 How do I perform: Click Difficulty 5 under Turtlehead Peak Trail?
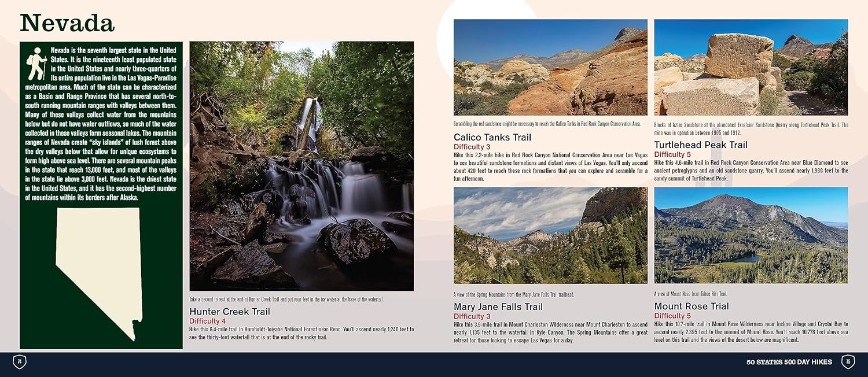pyautogui.click(x=672, y=154)
